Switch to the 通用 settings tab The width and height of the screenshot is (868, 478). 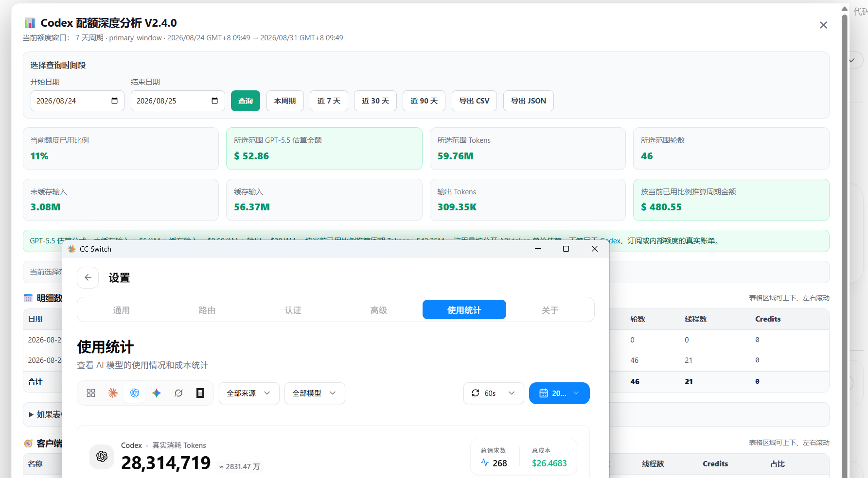click(121, 310)
